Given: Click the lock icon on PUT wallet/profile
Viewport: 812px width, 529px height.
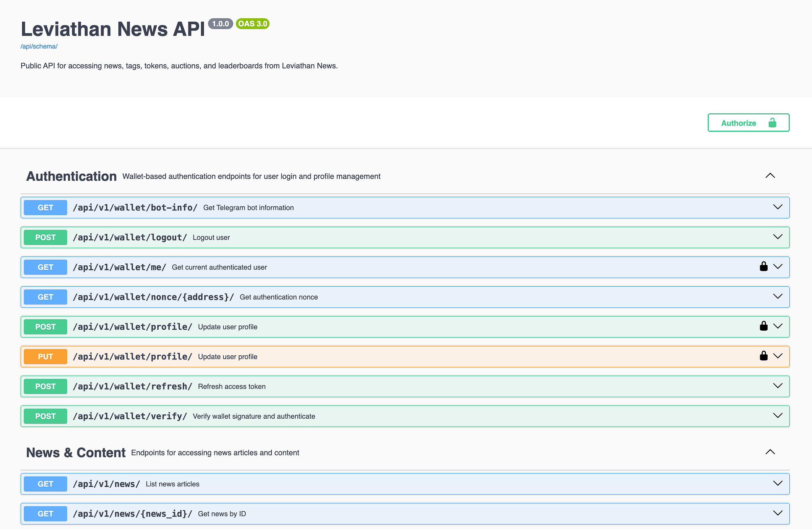Looking at the screenshot, I should [x=764, y=356].
